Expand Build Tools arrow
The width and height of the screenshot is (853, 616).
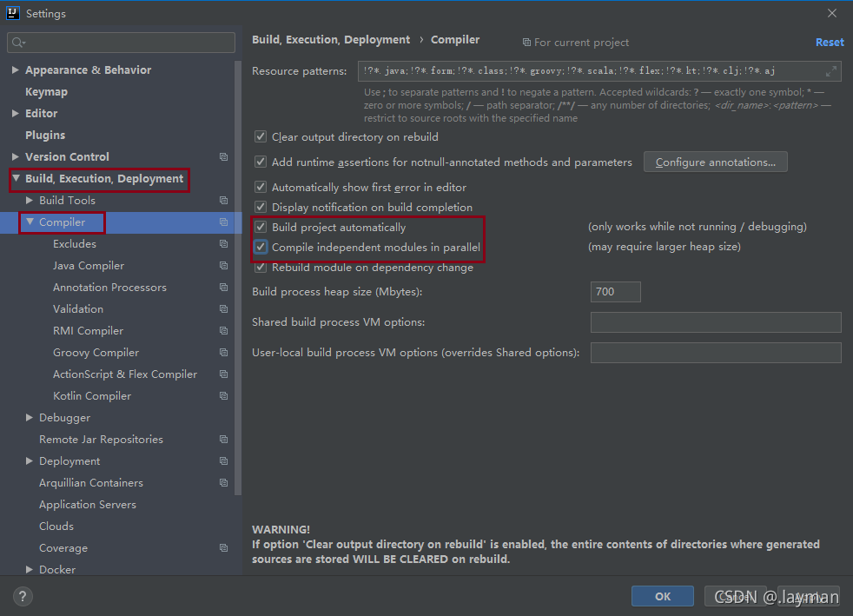pos(30,200)
